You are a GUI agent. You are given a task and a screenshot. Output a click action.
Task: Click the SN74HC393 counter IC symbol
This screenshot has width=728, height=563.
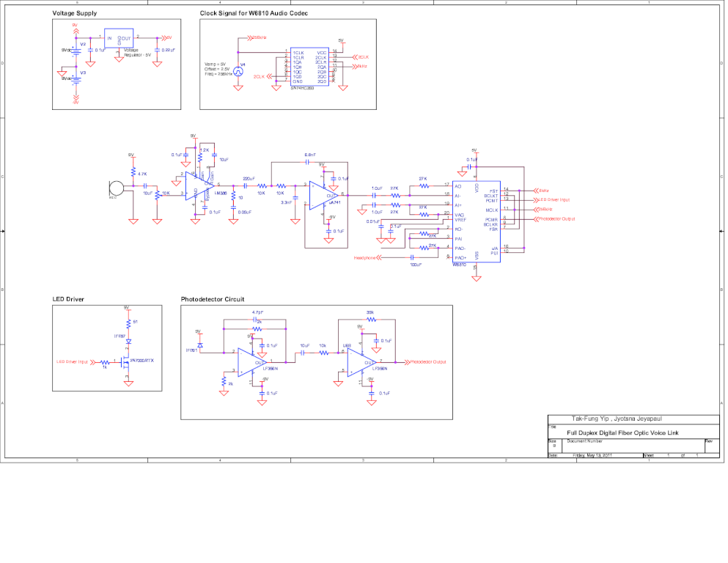point(309,67)
